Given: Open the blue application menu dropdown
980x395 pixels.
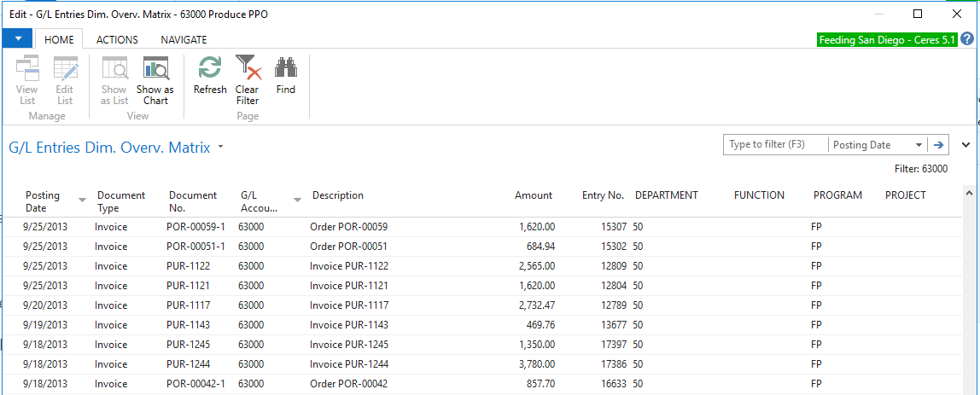Looking at the screenshot, I should (16, 39).
